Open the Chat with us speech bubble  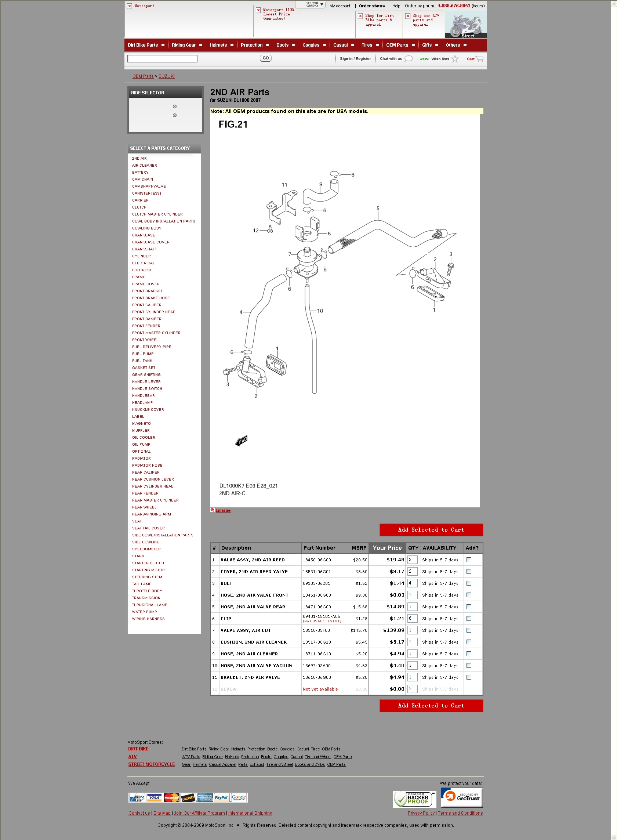click(x=409, y=59)
